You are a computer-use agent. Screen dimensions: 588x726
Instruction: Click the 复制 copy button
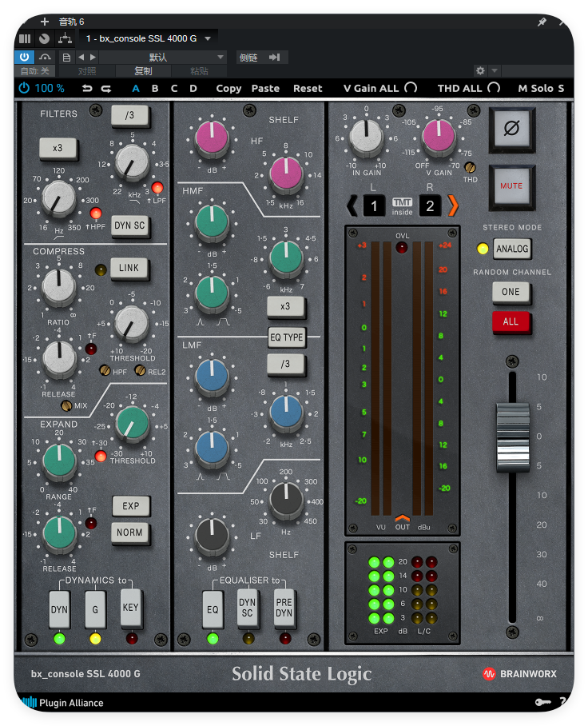tap(144, 71)
